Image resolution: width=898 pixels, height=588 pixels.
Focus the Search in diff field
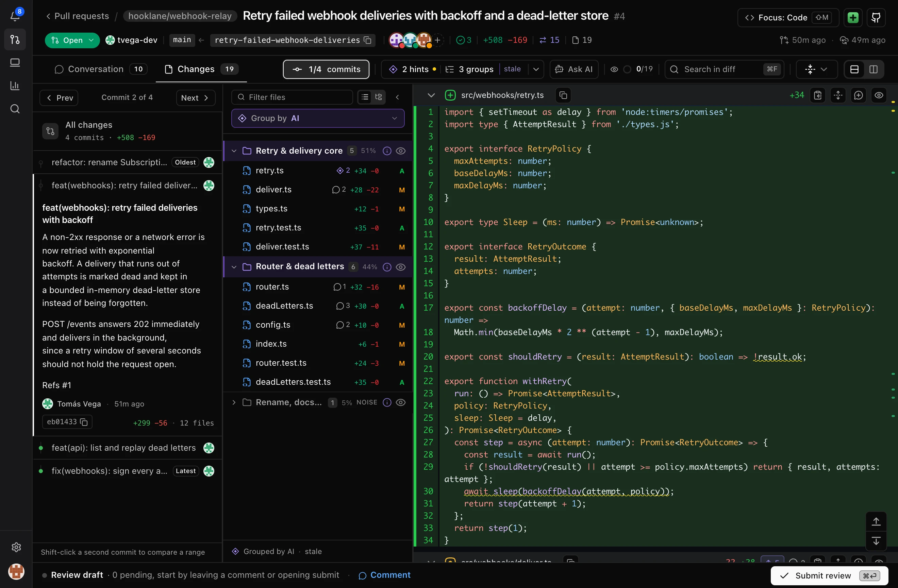pyautogui.click(x=724, y=69)
